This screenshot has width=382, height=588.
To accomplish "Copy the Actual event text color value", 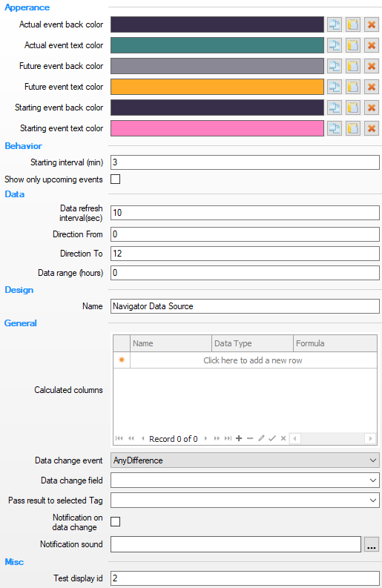I will (x=334, y=45).
